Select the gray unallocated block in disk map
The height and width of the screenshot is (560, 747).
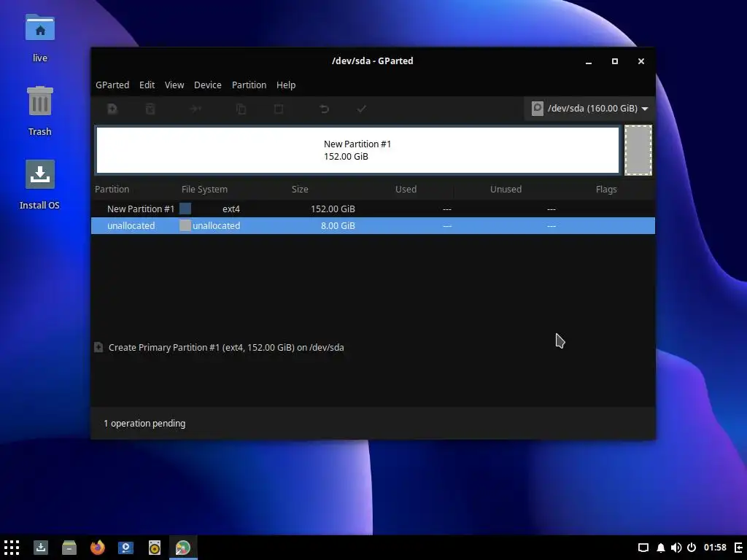638,150
